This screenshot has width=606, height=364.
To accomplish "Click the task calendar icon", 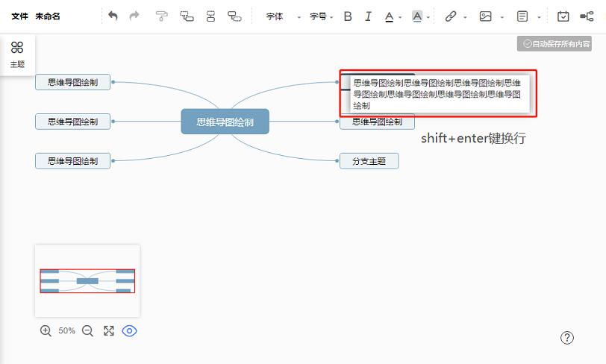I will pos(563,16).
